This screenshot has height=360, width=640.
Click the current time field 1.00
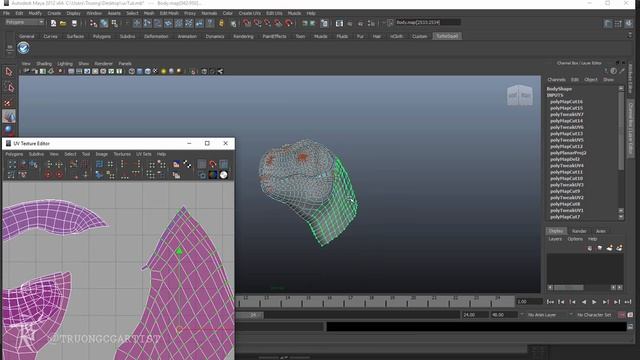tap(529, 302)
